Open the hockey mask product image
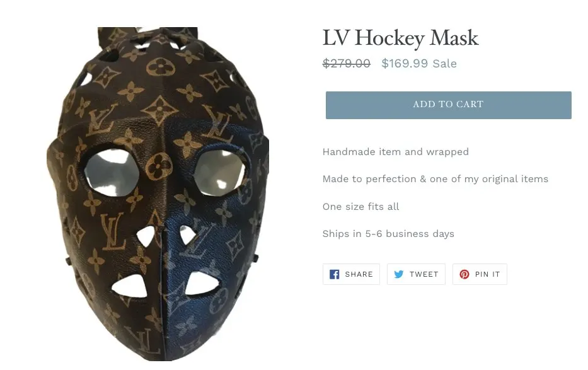This screenshot has height=370, width=588. (x=158, y=194)
